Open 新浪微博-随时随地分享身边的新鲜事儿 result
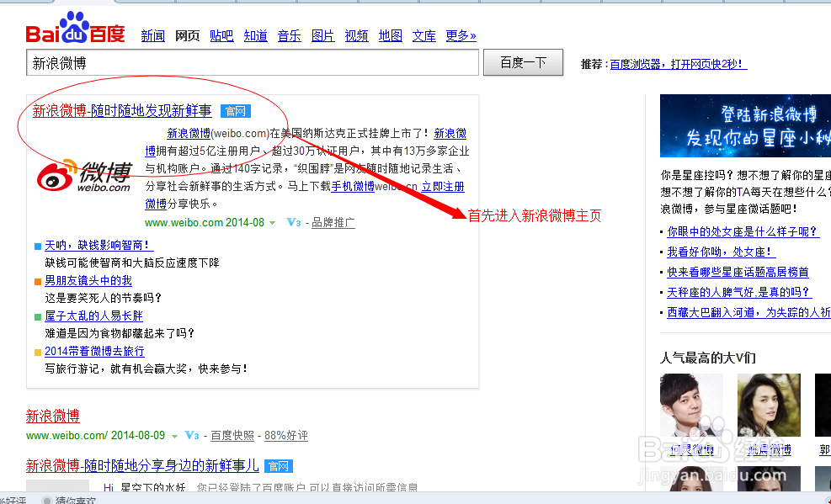The image size is (831, 504). click(142, 466)
